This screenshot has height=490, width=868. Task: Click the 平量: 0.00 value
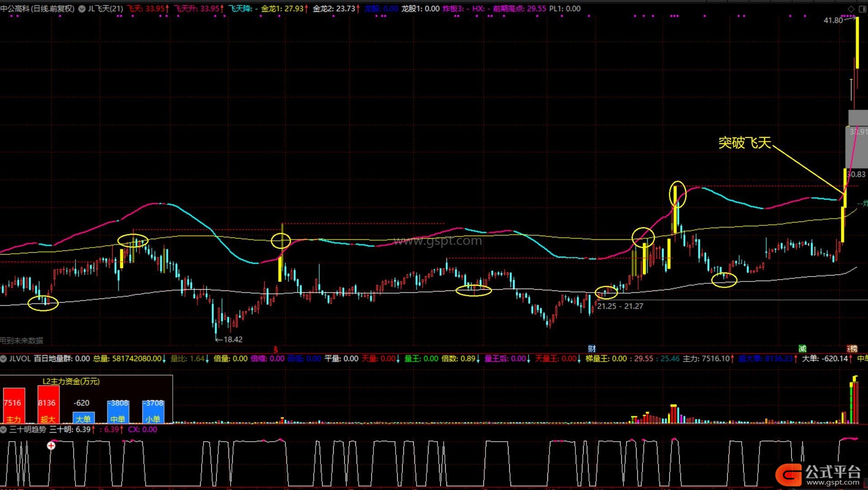[x=341, y=359]
